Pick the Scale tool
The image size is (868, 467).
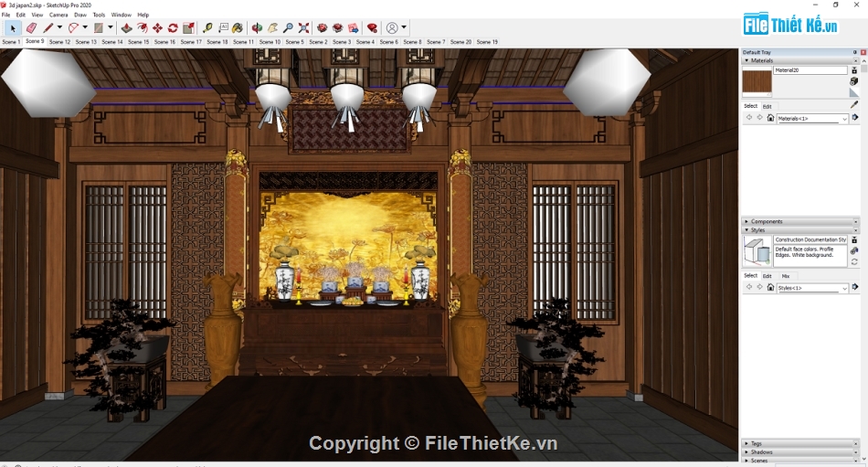coord(189,27)
